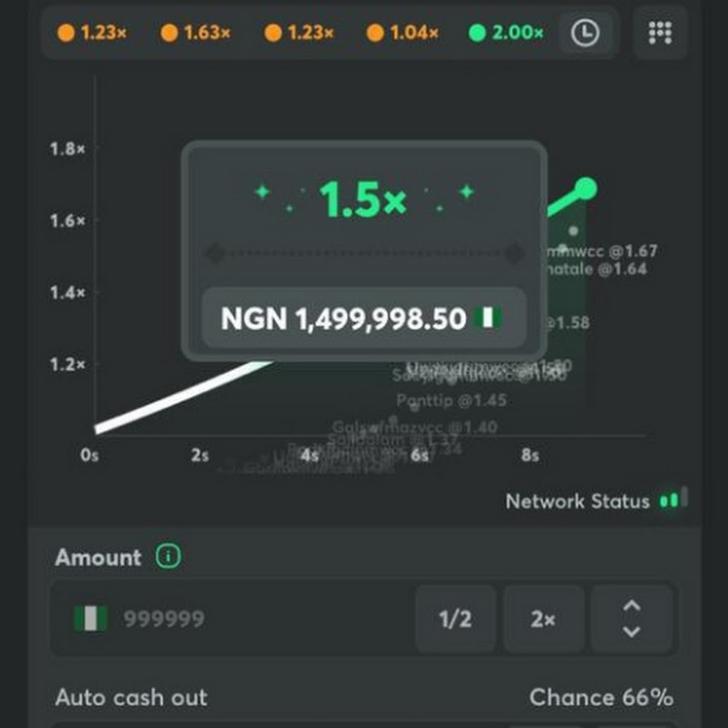The width and height of the screenshot is (728, 728).
Task: Click the info icon beside Amount
Action: tap(168, 557)
